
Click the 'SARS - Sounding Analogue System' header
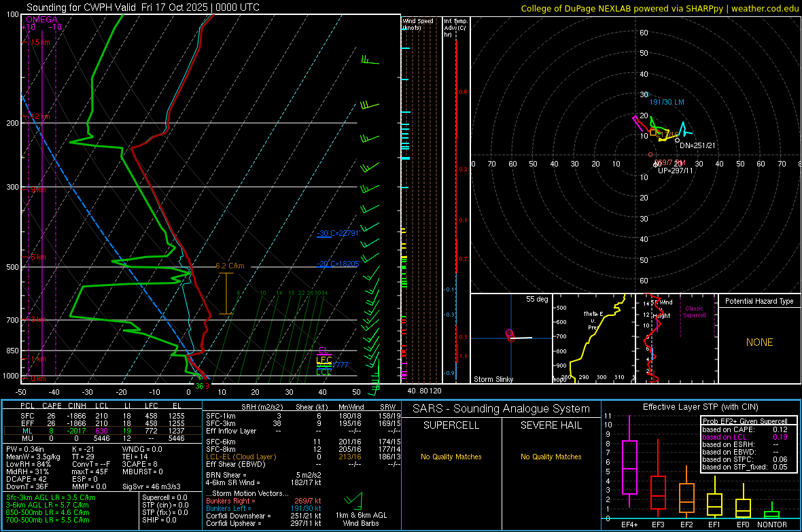pyautogui.click(x=501, y=409)
